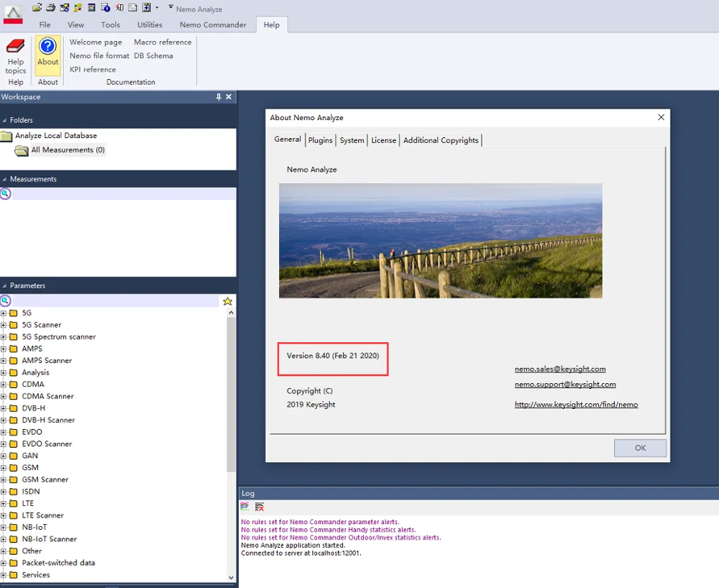Click the LTE folder icon
This screenshot has height=588, width=719.
pos(13,504)
